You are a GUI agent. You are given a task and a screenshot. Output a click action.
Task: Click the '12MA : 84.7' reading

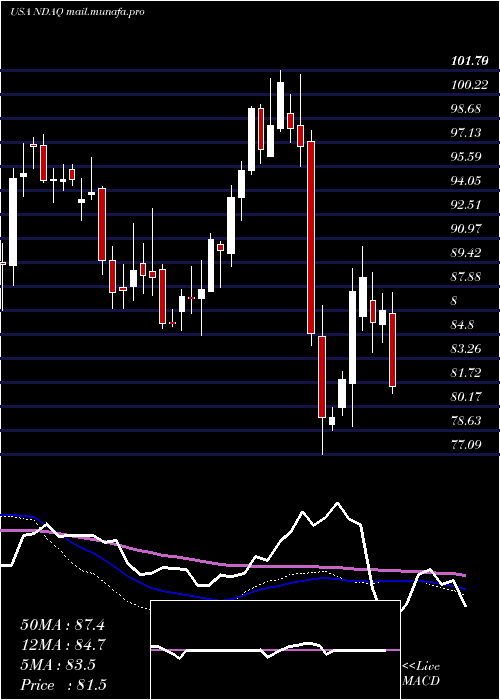(62, 645)
